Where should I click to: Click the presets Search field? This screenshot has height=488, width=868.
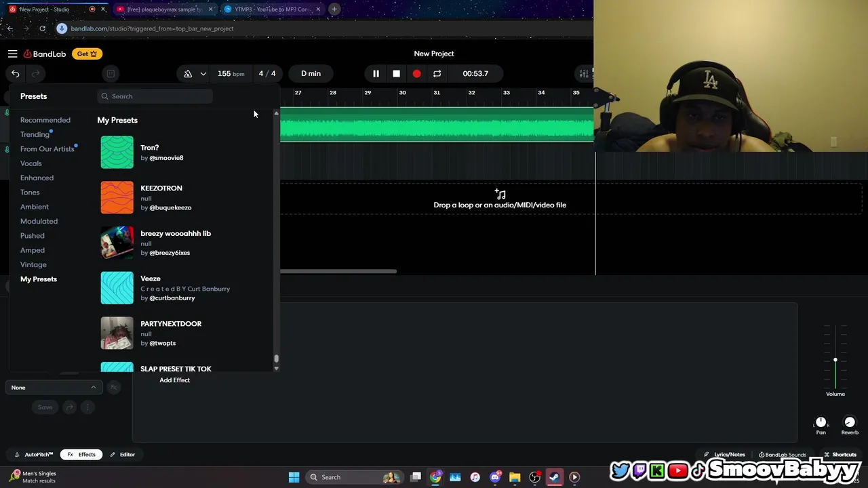(155, 96)
